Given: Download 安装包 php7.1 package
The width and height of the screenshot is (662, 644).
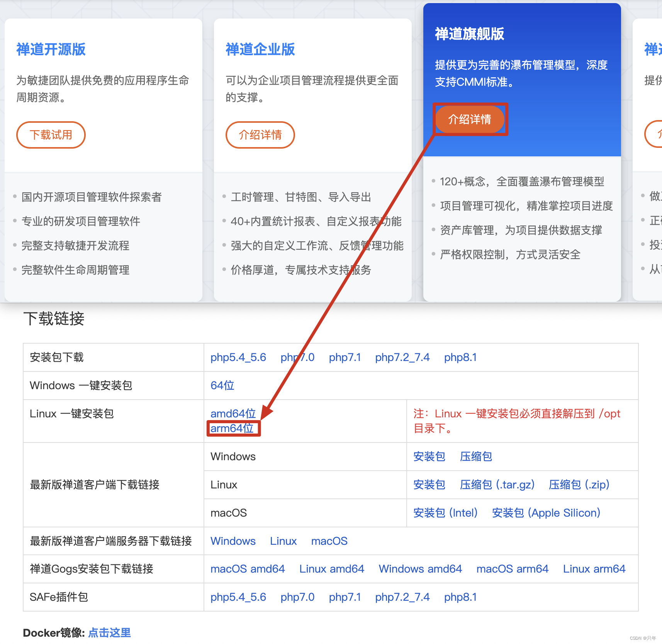Looking at the screenshot, I should 345,358.
